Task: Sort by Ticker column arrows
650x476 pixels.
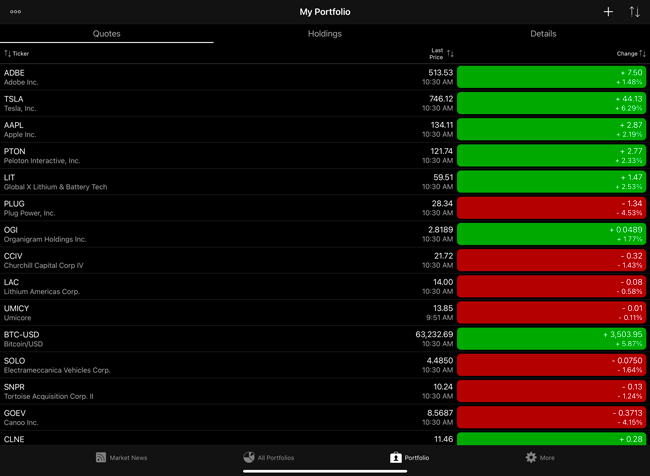Action: (x=7, y=53)
